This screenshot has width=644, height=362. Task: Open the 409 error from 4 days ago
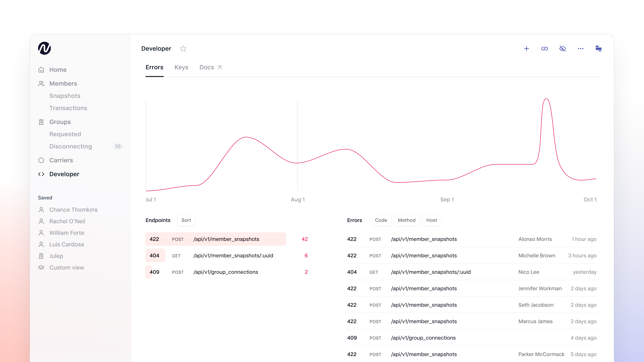pyautogui.click(x=472, y=338)
